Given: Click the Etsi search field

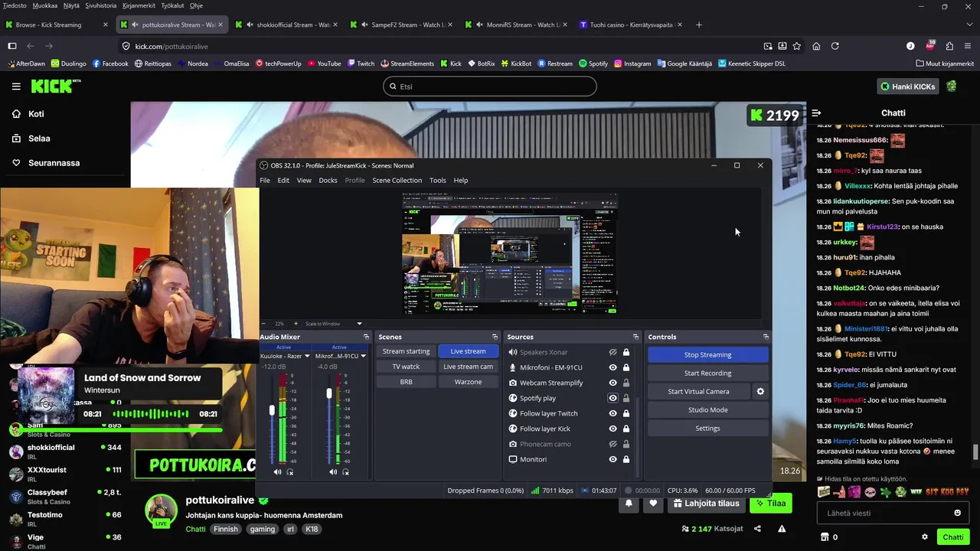Looking at the screenshot, I should coord(490,86).
